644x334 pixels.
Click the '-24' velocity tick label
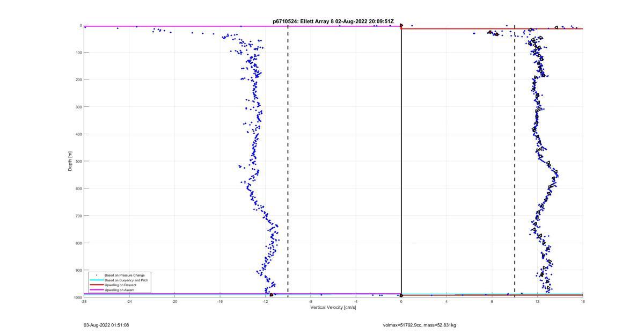click(x=129, y=301)
